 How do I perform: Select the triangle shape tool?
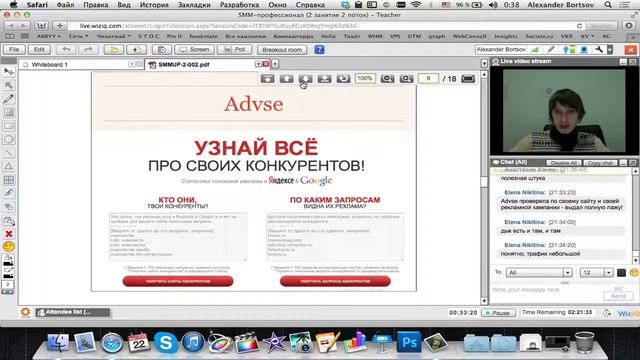[x=9, y=166]
